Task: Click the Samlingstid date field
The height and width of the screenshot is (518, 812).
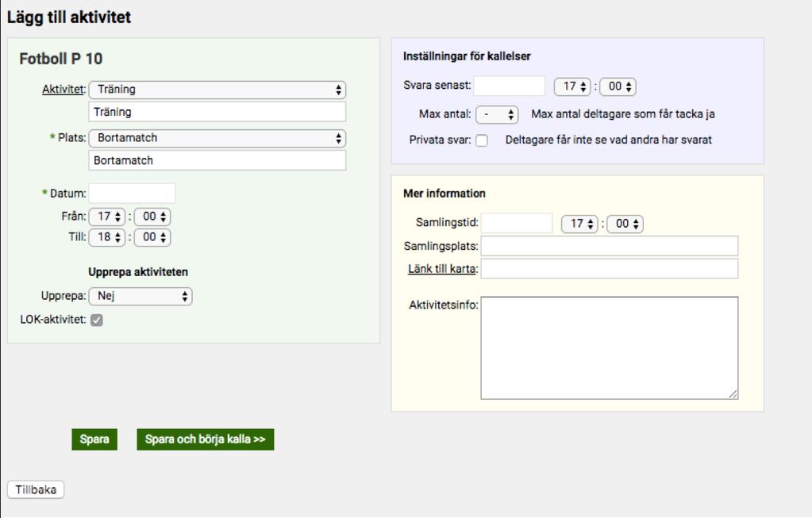Action: coord(517,223)
